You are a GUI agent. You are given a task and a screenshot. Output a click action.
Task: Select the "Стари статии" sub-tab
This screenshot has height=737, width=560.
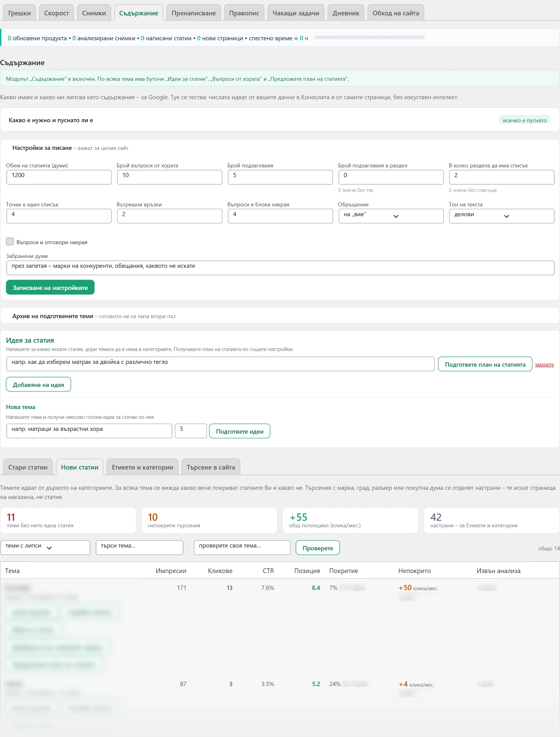tap(28, 467)
